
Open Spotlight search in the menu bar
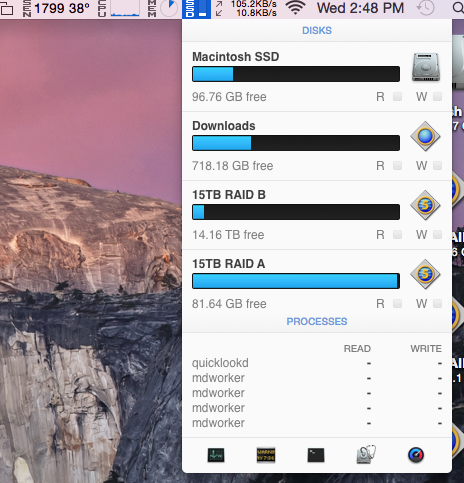tap(458, 8)
